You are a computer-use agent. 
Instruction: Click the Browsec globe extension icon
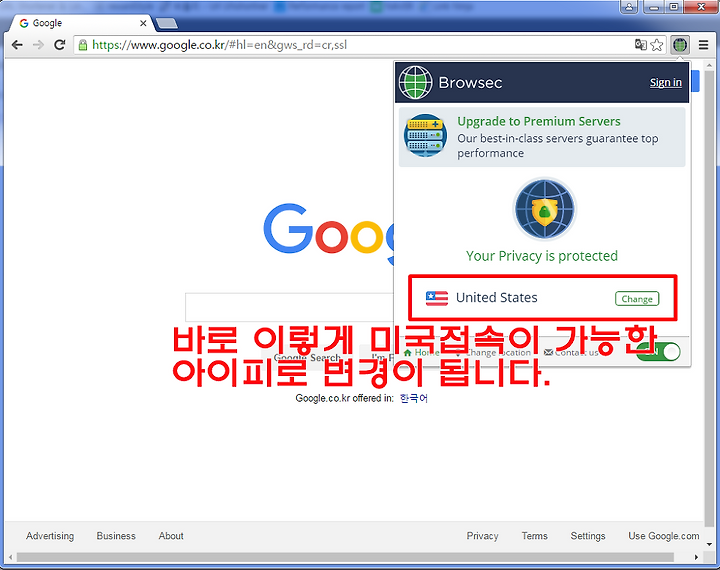pos(680,45)
